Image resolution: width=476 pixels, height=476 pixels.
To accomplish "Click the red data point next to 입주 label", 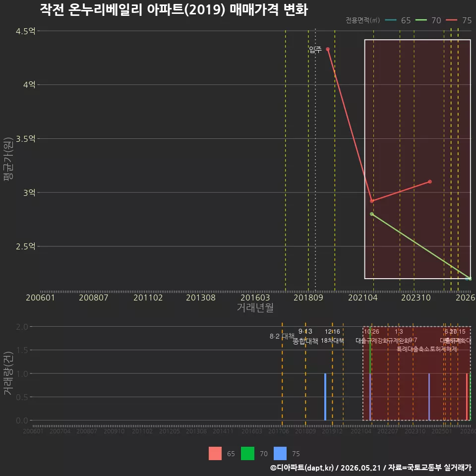I will pyautogui.click(x=328, y=49).
